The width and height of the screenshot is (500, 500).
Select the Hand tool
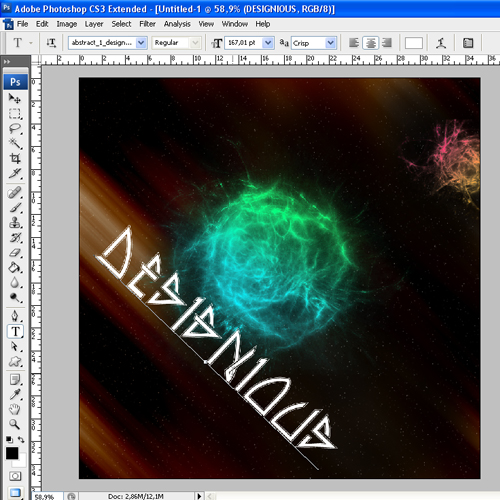[x=15, y=409]
